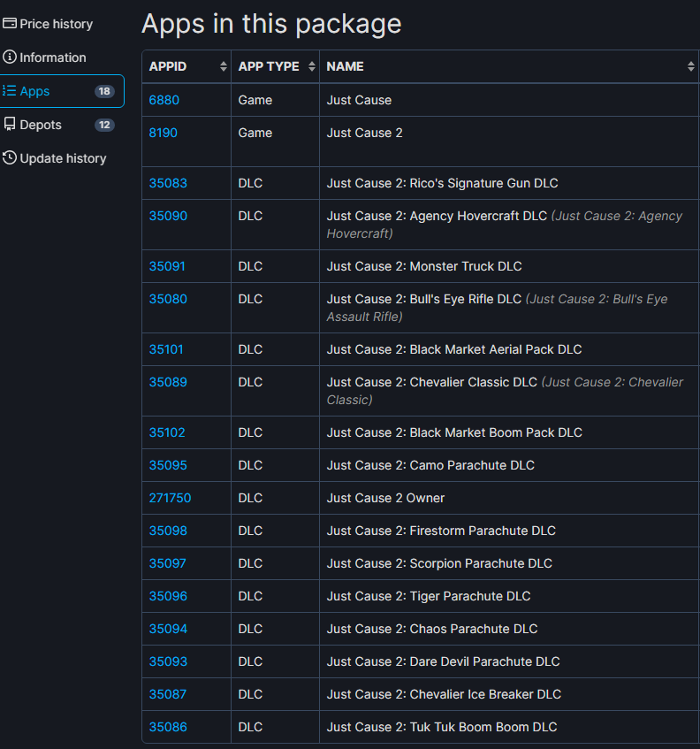Select the Apps sidebar tab

[62, 91]
